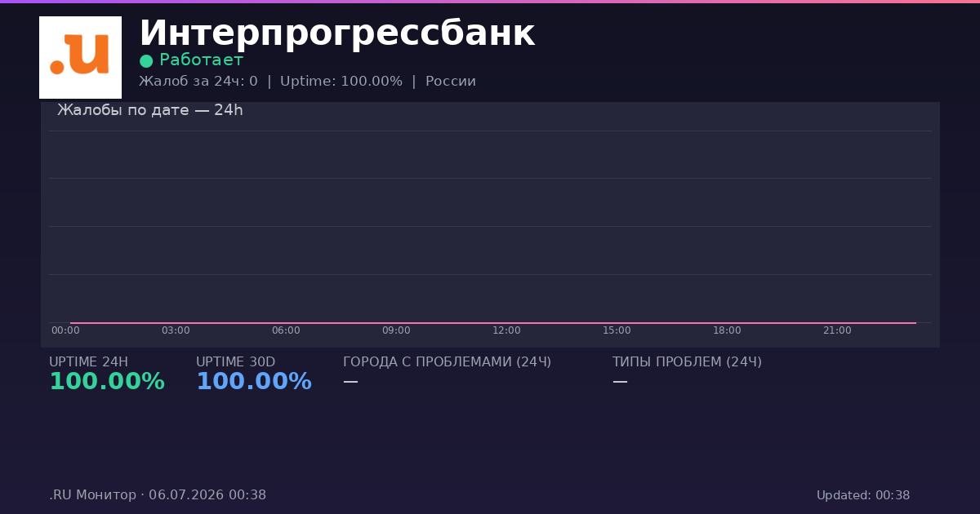
Task: Open the Жалобы по дате — 24h chart title
Action: point(150,110)
